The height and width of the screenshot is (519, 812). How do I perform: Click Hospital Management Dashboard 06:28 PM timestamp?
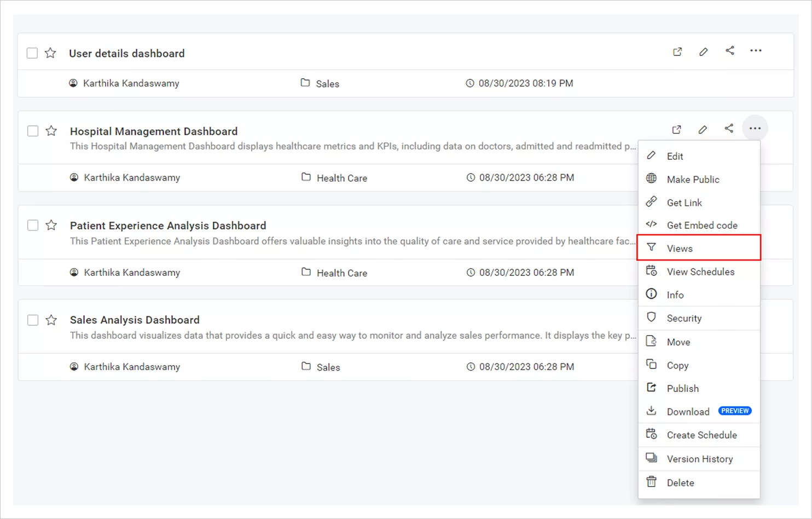coord(520,177)
